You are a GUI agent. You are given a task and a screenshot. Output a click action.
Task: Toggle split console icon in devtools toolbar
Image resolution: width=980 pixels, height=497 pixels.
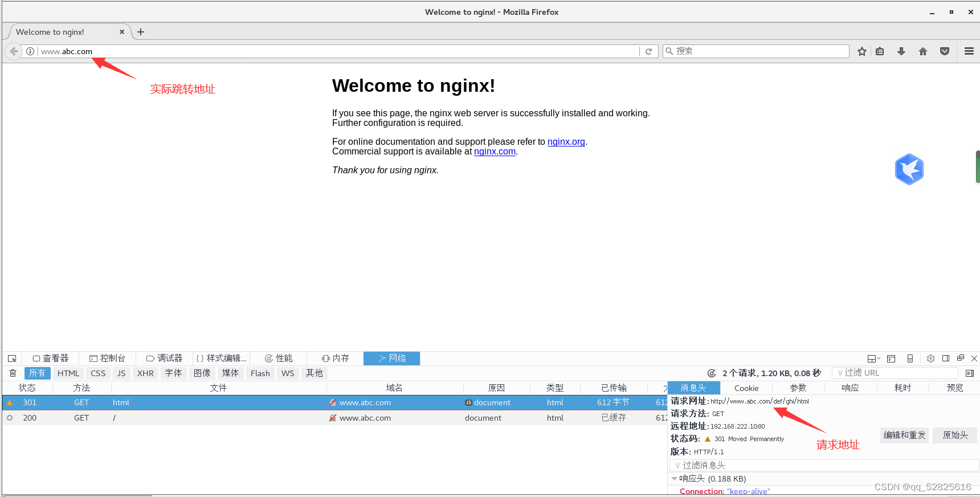pos(891,359)
